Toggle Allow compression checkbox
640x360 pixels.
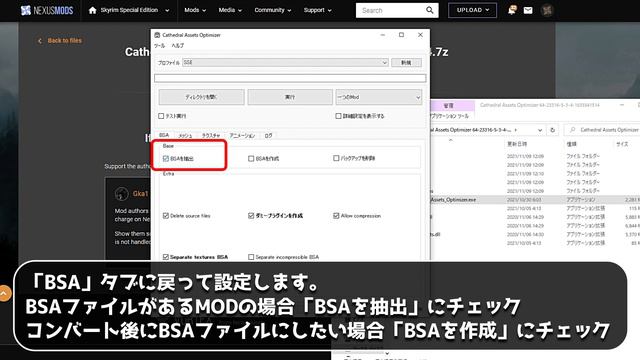click(336, 216)
